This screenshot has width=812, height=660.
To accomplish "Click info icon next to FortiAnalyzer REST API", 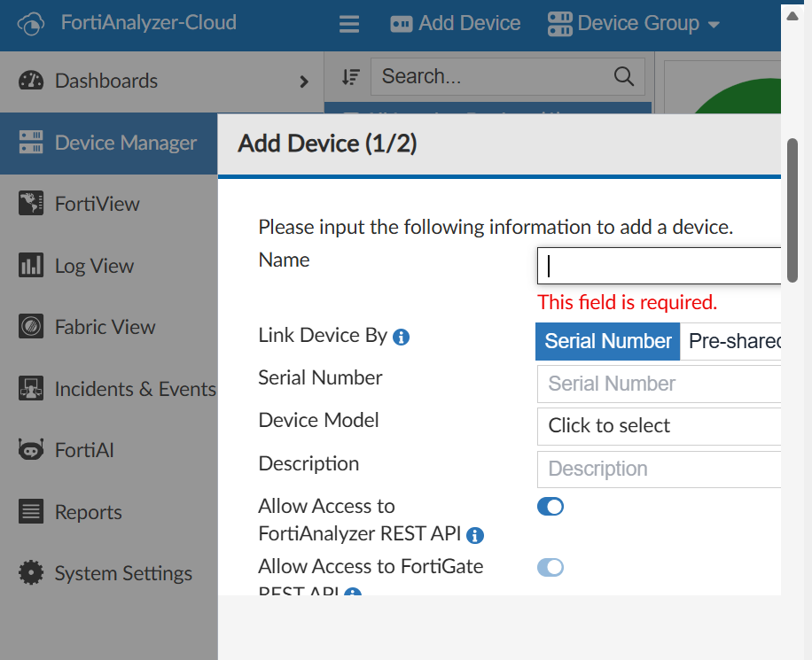I will (x=475, y=535).
